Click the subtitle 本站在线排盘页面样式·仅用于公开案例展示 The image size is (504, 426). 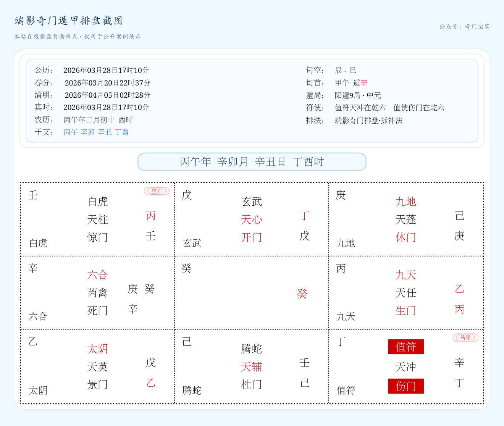tap(78, 37)
